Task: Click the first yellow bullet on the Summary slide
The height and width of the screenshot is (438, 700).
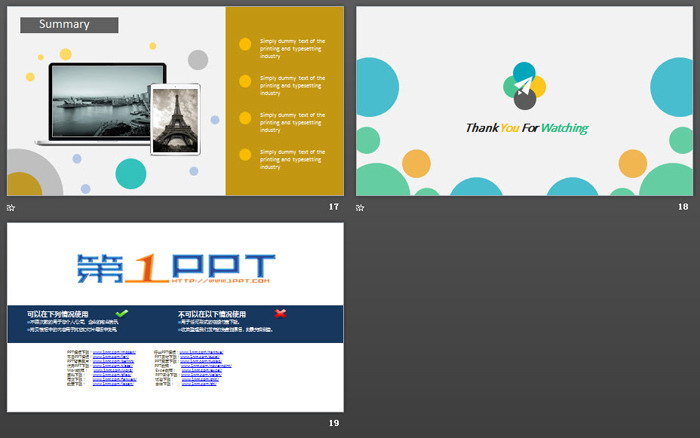Action: 245,44
